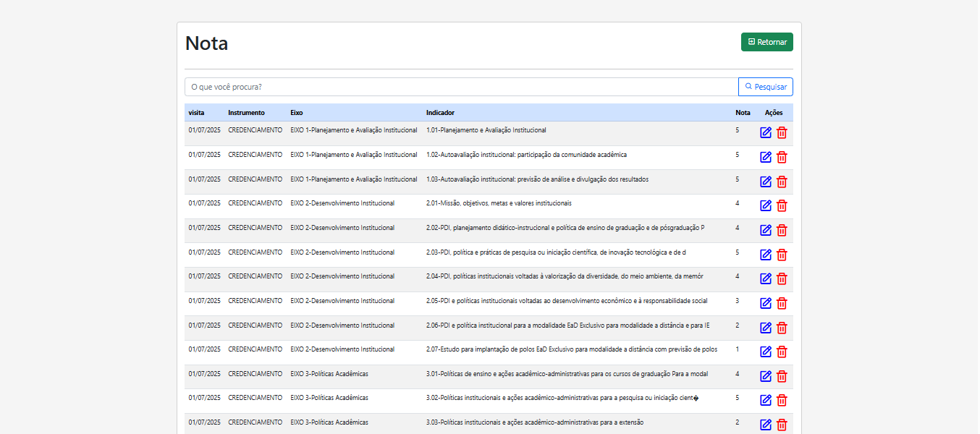Click trash icon for indicator 2.03-PDI
The image size is (980, 434).
pyautogui.click(x=782, y=255)
